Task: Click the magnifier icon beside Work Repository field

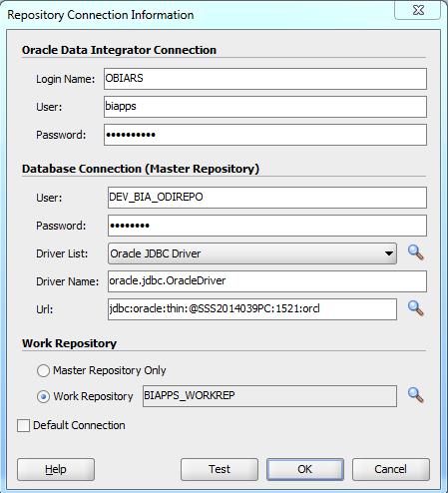Action: (415, 395)
